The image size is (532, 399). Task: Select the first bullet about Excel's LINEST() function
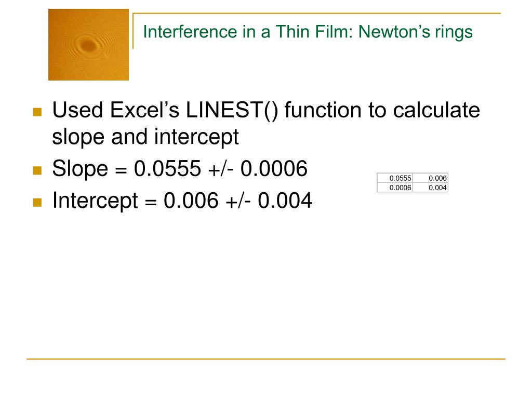click(266, 123)
